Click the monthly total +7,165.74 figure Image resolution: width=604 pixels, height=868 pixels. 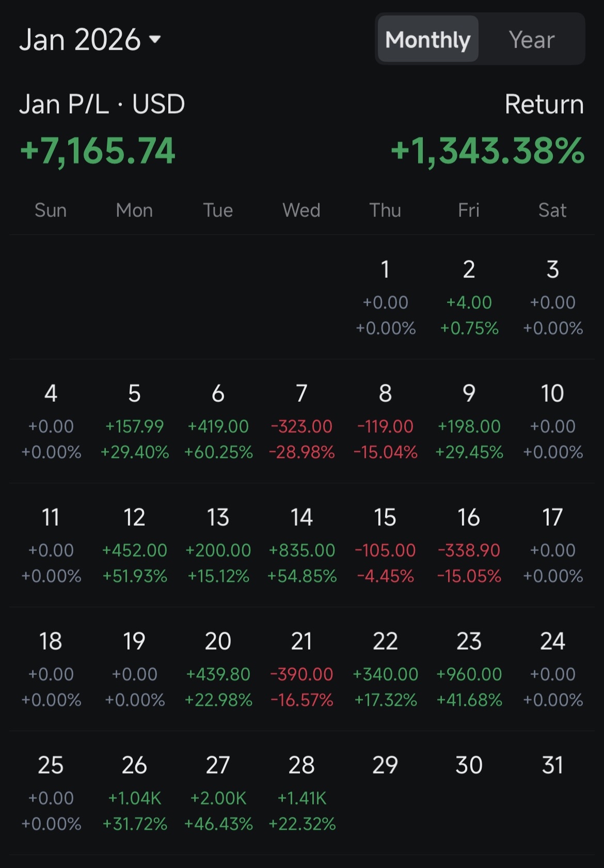[x=98, y=151]
